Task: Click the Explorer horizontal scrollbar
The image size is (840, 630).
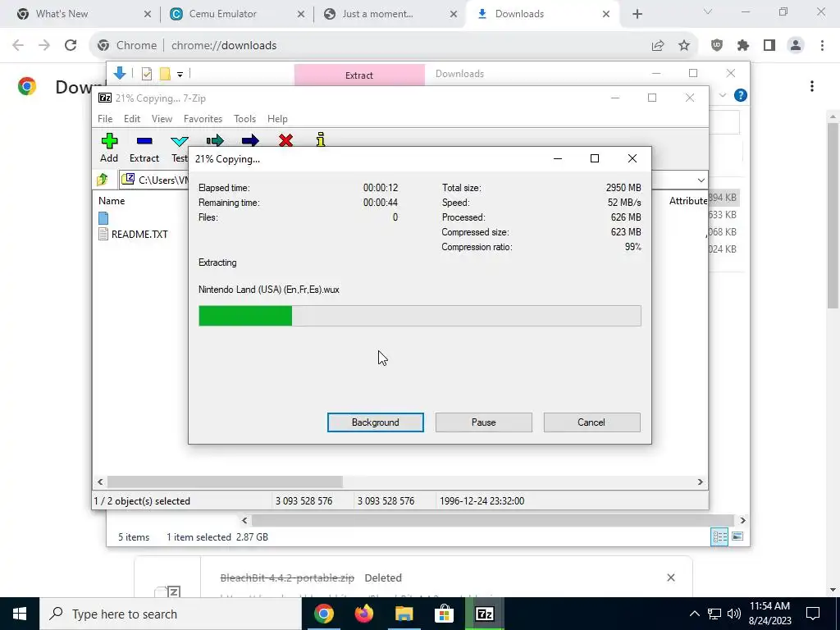Action: 492,520
